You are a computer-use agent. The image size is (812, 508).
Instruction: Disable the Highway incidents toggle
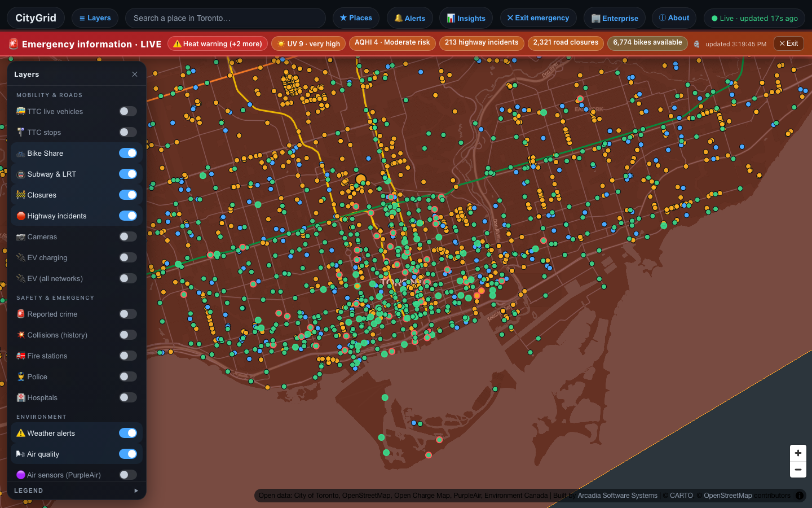(x=128, y=216)
